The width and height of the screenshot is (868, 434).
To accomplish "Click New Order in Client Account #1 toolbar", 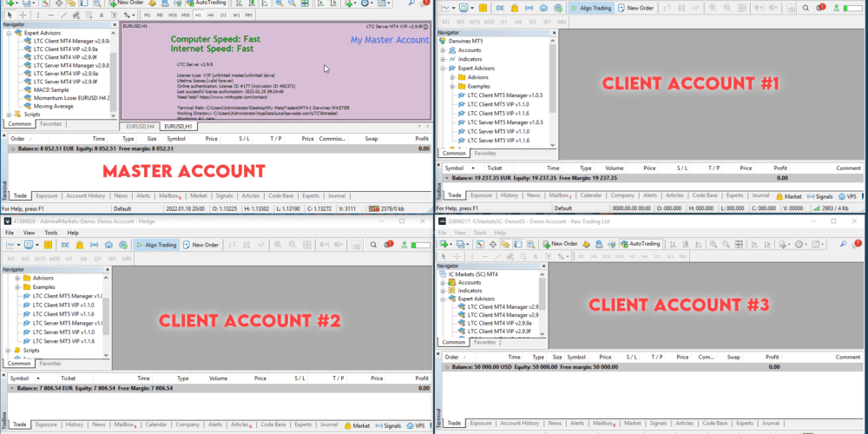I will (x=636, y=9).
